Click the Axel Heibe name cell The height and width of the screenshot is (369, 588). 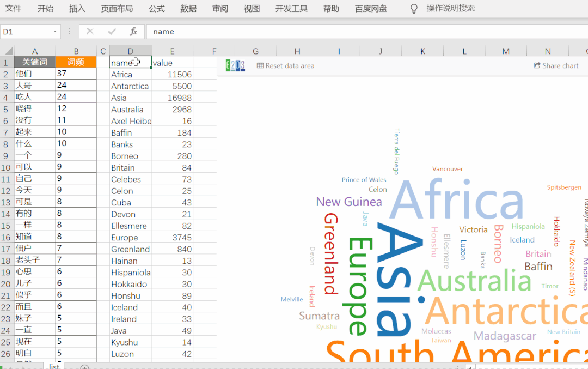point(131,121)
